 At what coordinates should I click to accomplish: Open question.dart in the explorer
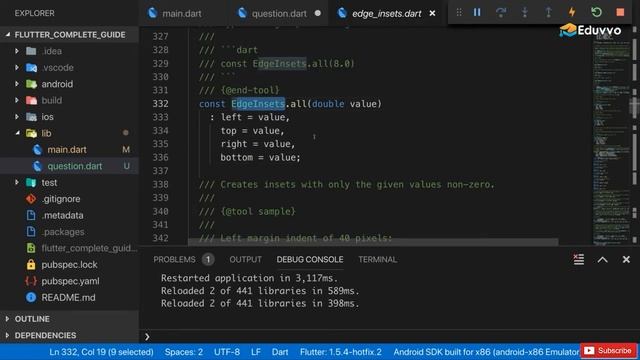(75, 166)
